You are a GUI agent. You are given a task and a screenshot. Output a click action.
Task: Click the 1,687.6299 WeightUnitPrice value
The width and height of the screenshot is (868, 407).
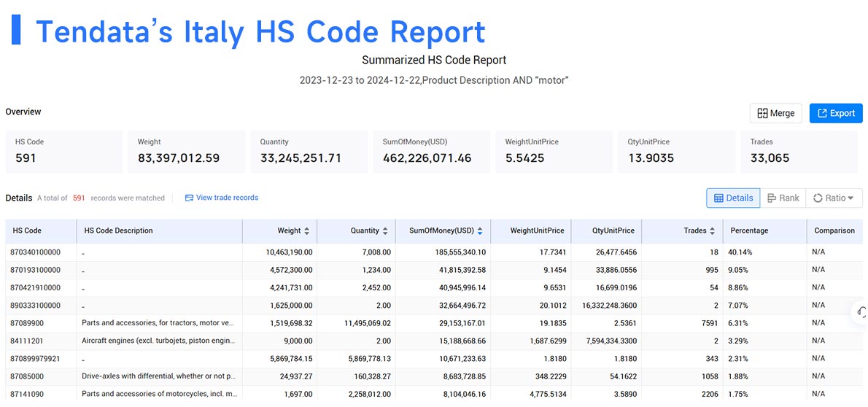click(548, 341)
